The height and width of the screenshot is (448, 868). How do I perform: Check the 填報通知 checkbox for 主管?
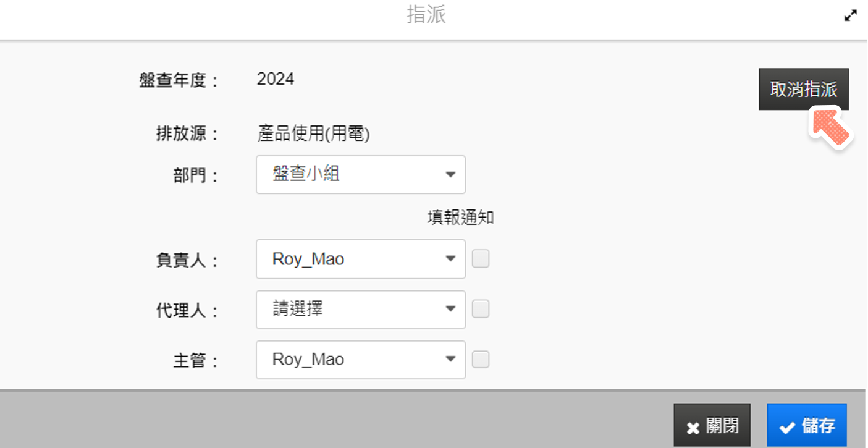click(x=481, y=360)
